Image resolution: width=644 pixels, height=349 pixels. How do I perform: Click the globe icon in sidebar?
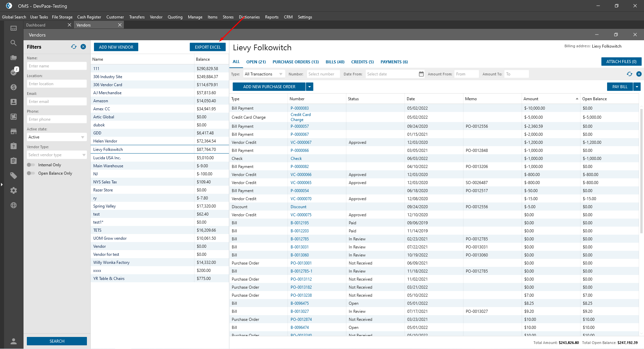[x=13, y=205]
